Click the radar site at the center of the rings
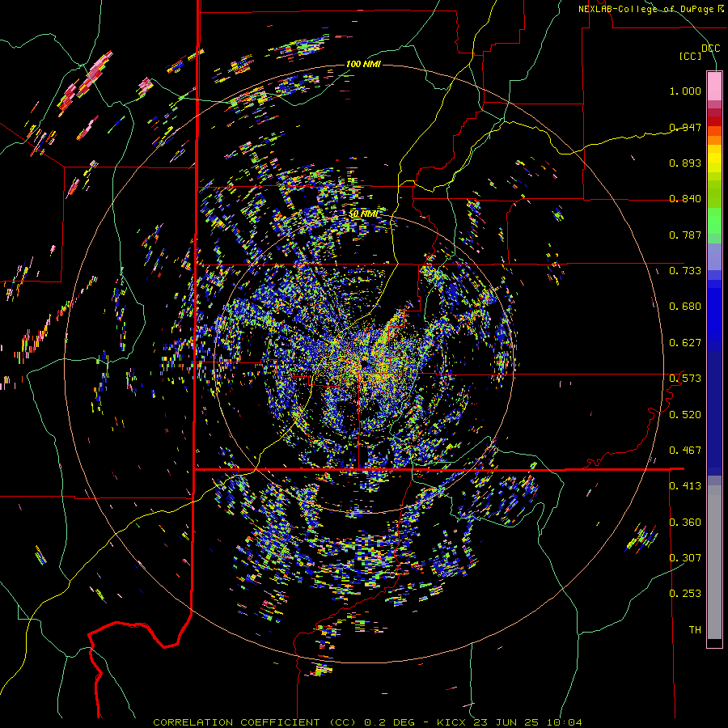The width and height of the screenshot is (728, 728). [363, 363]
